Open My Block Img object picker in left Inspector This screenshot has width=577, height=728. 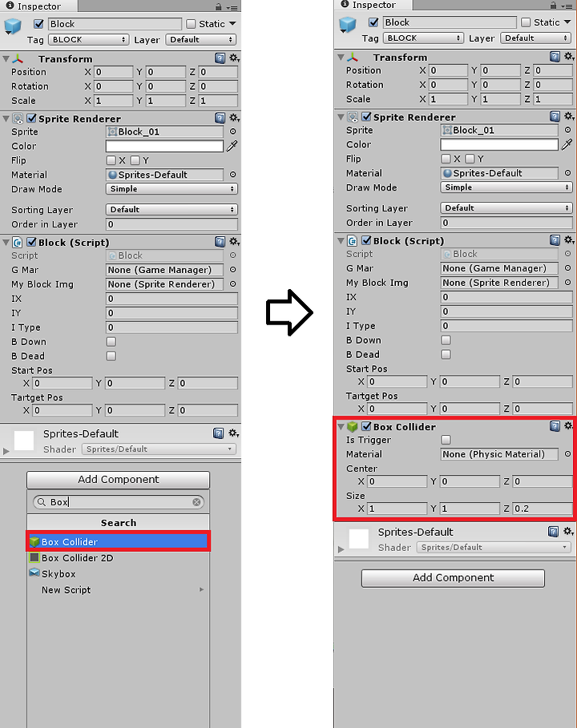[232, 284]
